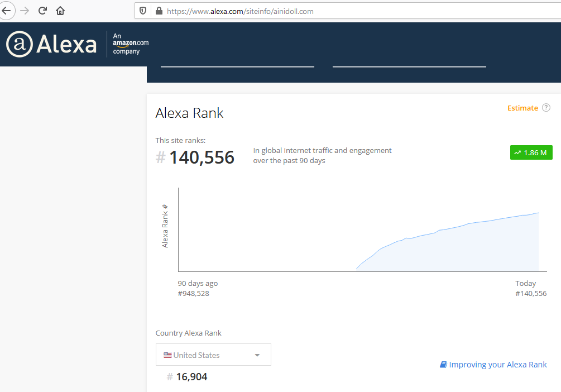
Task: Reload the page with the refresh icon
Action: [x=42, y=11]
